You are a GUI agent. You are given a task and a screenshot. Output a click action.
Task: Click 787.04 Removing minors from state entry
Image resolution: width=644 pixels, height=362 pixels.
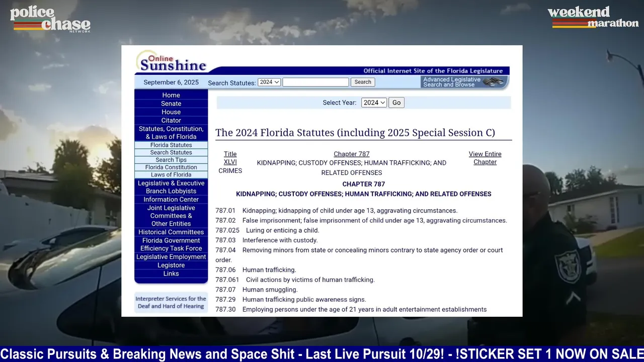click(359, 255)
